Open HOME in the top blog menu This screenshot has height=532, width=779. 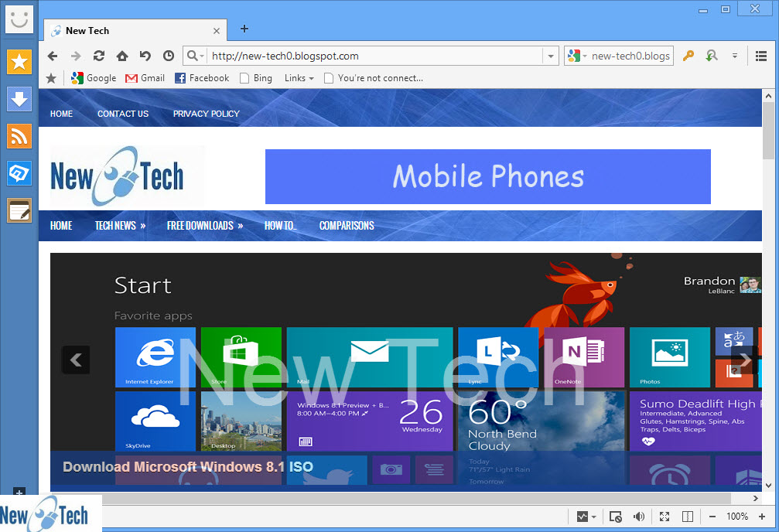tap(61, 114)
